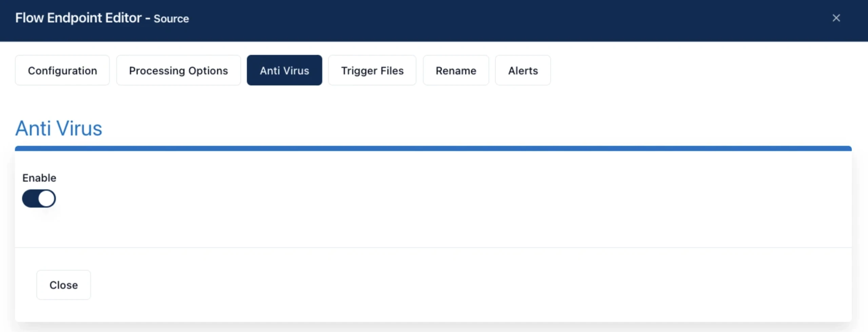Toggle the Anti Virus Enable switch

point(39,198)
